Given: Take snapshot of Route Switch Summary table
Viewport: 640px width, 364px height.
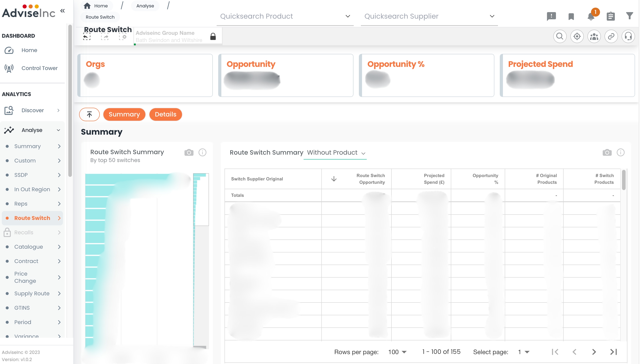Looking at the screenshot, I should [607, 153].
